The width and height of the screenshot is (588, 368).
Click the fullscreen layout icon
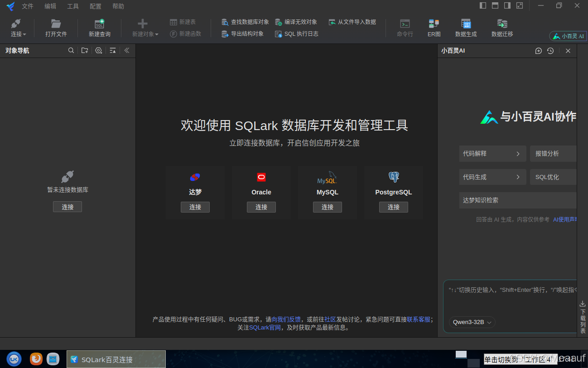coord(520,5)
